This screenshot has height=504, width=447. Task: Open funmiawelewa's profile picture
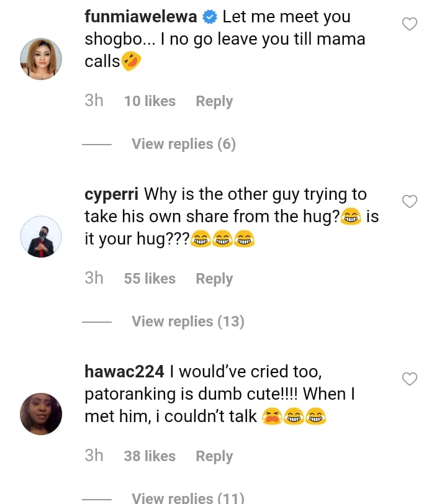(x=41, y=59)
